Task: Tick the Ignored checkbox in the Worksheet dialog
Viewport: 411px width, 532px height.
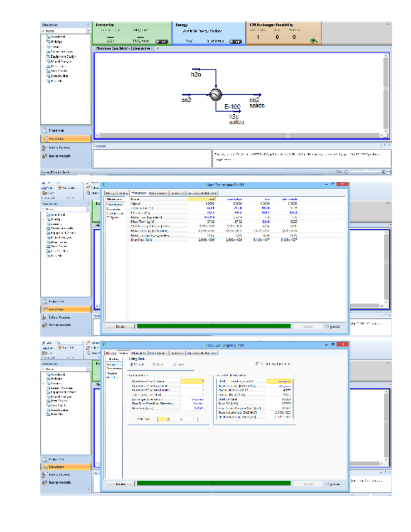Action: [327, 326]
